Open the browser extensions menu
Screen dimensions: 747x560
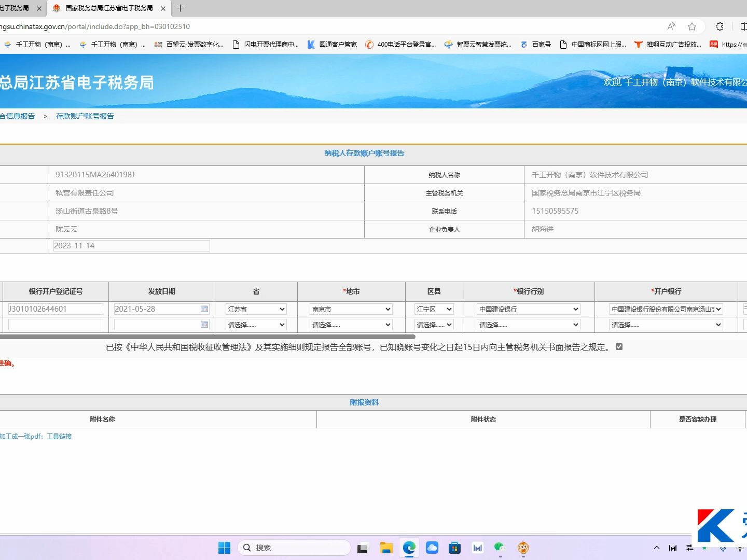click(x=720, y=26)
